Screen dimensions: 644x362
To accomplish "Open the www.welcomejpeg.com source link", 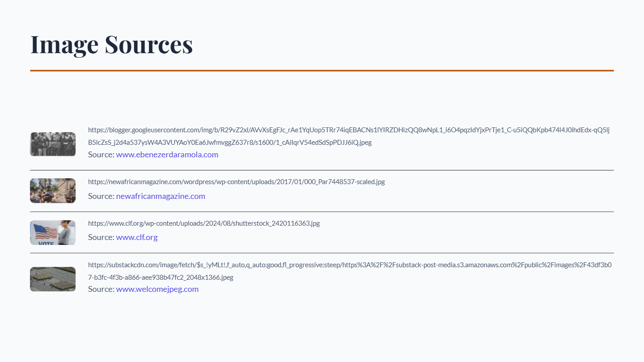I will [x=157, y=289].
